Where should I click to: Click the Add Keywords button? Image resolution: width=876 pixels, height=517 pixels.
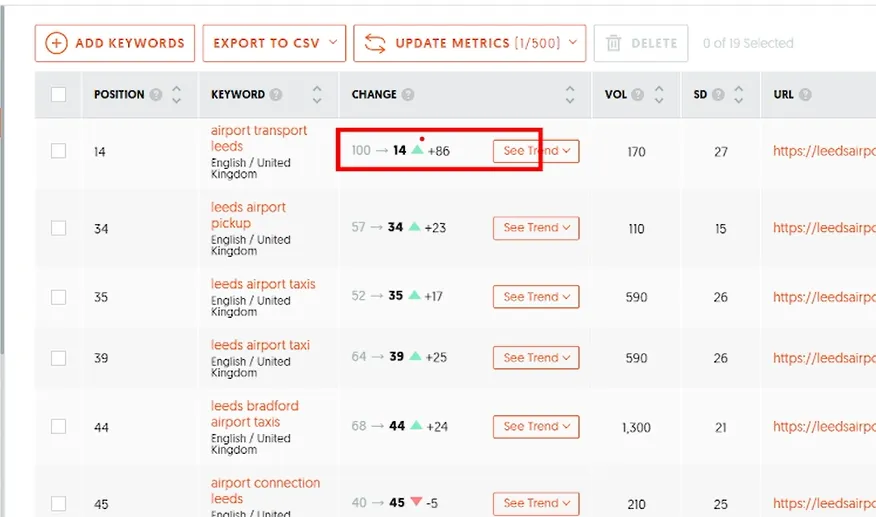click(115, 43)
